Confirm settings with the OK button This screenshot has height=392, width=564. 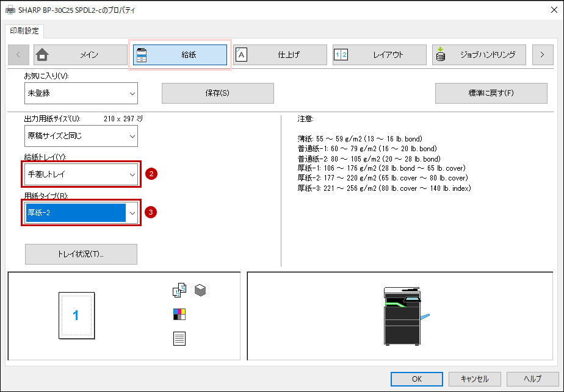(x=416, y=379)
